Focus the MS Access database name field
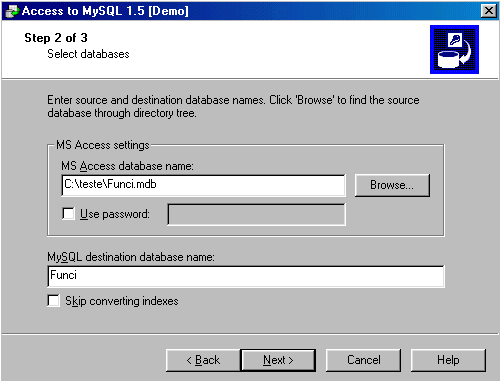Image resolution: width=501 pixels, height=381 pixels. 203,185
